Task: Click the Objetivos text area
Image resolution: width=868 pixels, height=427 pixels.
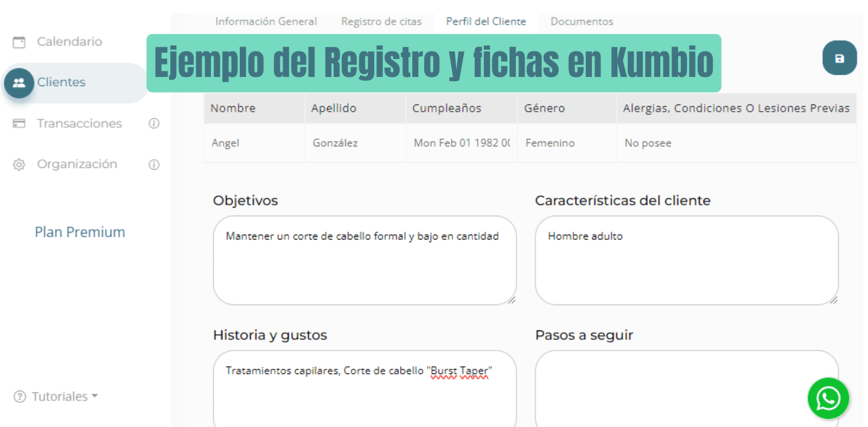Action: click(365, 260)
